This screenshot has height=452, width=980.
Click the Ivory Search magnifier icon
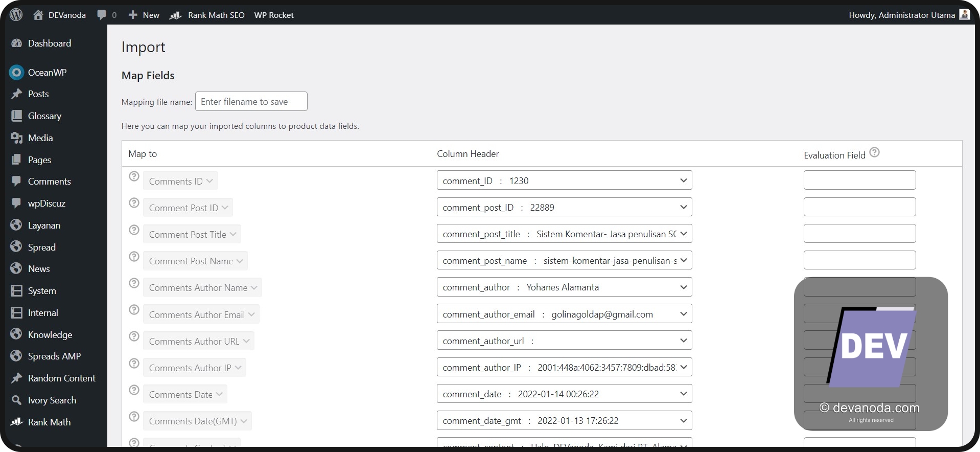(17, 400)
